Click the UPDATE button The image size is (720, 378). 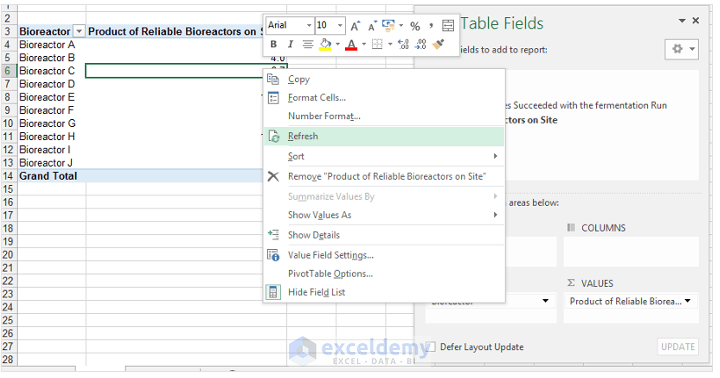[678, 347]
